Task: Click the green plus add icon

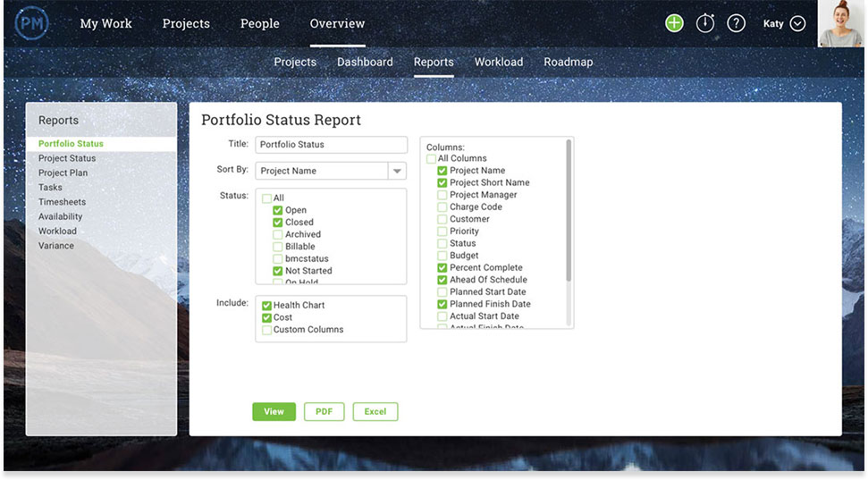Action: point(674,23)
